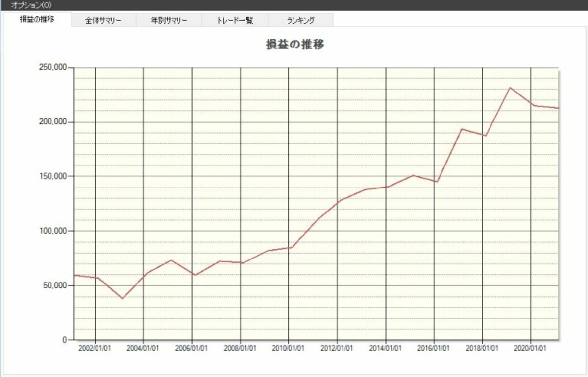This screenshot has height=377, width=588.
Task: Click the highest peak of the profit line
Action: (510, 88)
